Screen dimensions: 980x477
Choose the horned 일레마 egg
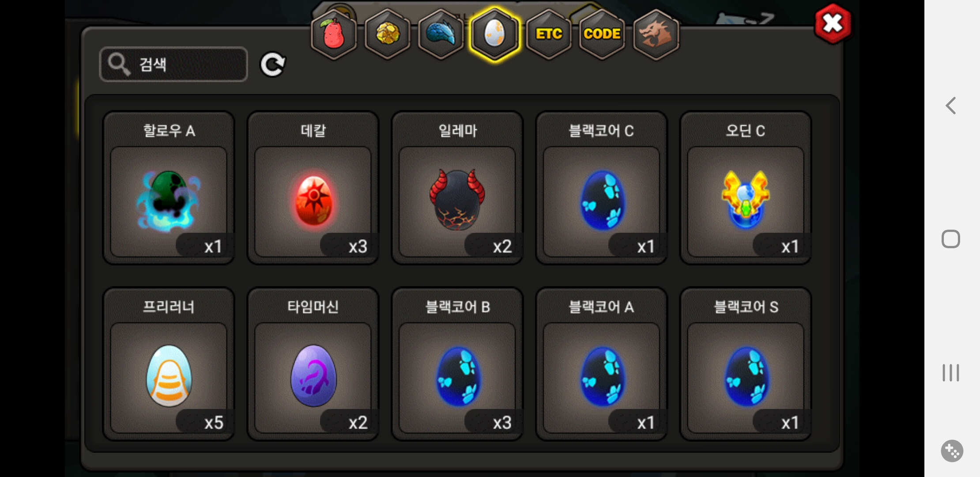click(457, 188)
